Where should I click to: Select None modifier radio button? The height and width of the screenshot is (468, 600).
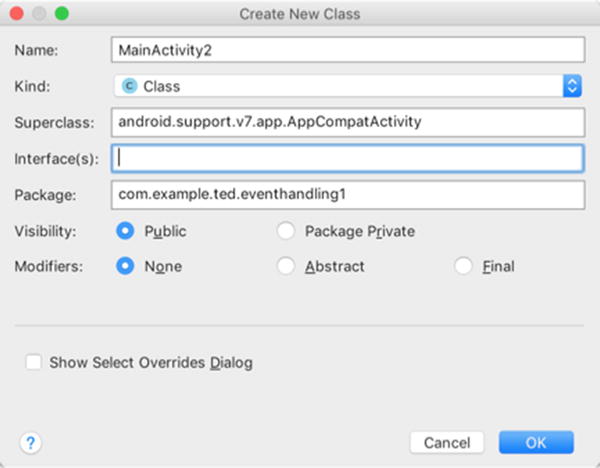coord(125,266)
